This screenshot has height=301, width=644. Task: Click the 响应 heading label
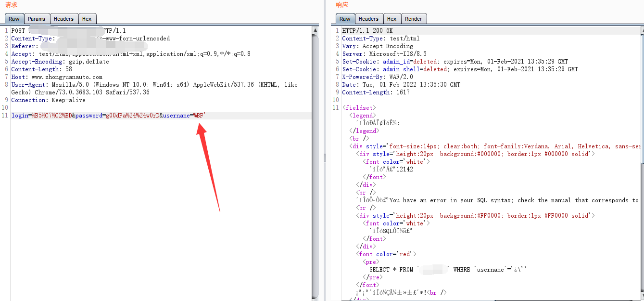(342, 5)
